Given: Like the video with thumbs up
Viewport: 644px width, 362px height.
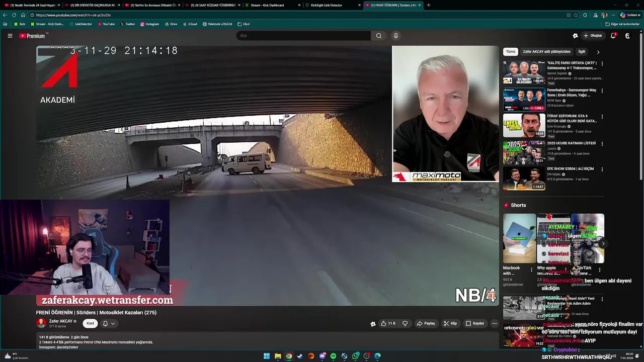Looking at the screenshot, I should 388,323.
